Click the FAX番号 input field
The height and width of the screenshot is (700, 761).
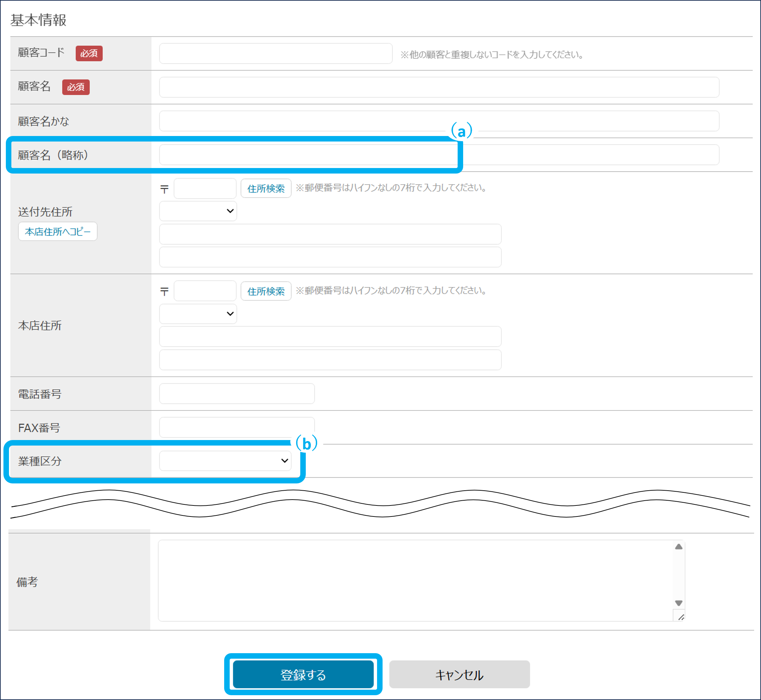237,427
